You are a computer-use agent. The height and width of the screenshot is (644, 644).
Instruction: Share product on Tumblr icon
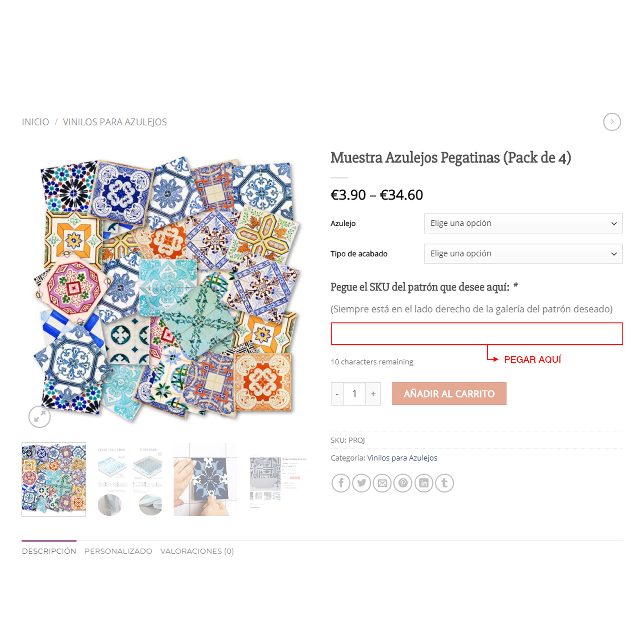(445, 483)
